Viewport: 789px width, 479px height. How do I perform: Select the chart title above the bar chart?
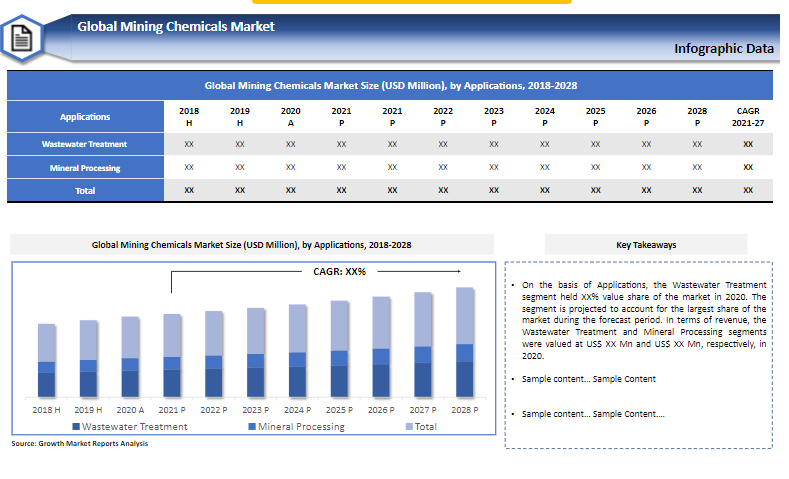[252, 244]
